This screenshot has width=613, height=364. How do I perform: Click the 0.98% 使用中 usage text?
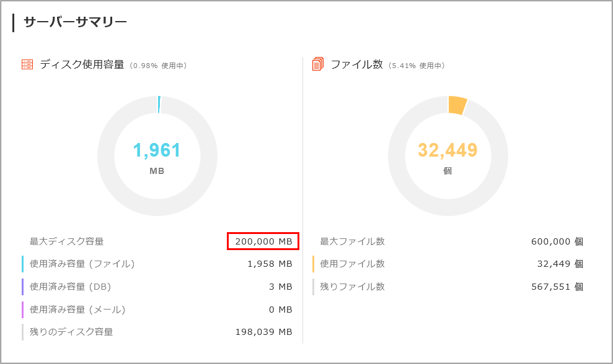(x=158, y=66)
